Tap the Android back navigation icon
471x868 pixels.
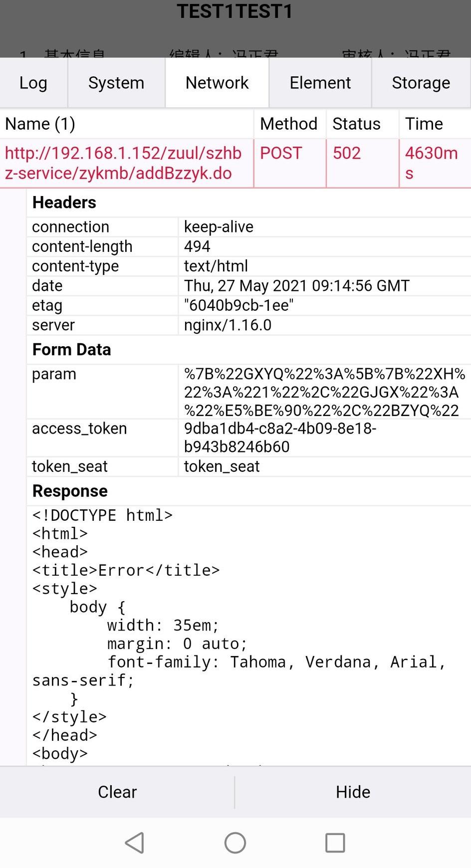pyautogui.click(x=135, y=843)
